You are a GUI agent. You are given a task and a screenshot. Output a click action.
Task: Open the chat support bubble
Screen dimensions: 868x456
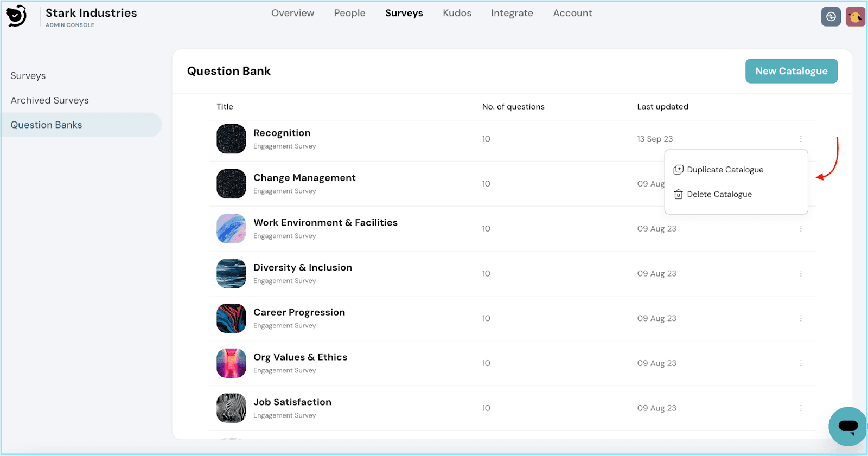[847, 426]
